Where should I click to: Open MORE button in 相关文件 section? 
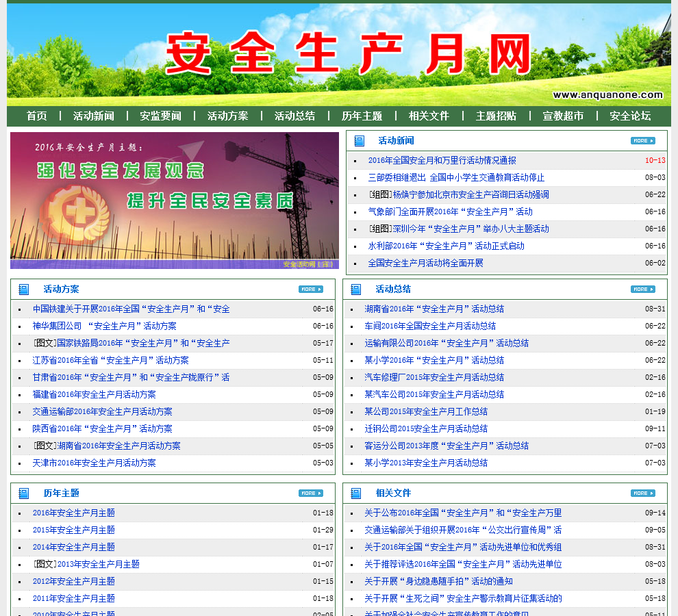[x=643, y=493]
